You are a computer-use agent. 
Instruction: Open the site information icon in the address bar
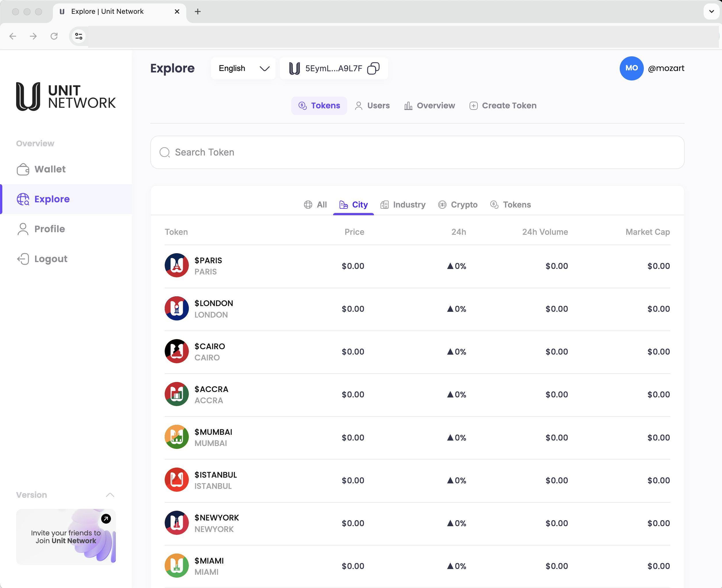click(x=79, y=36)
